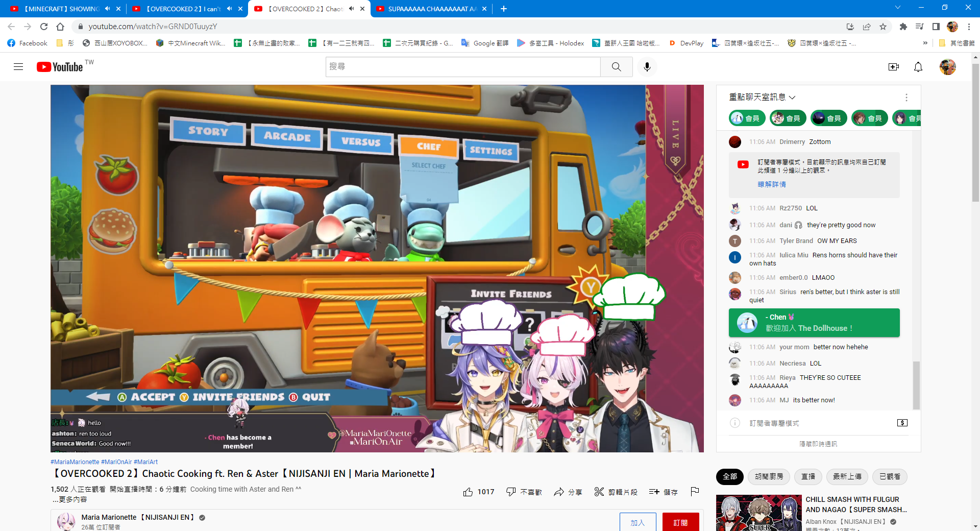Open the notifications bell

[918, 67]
